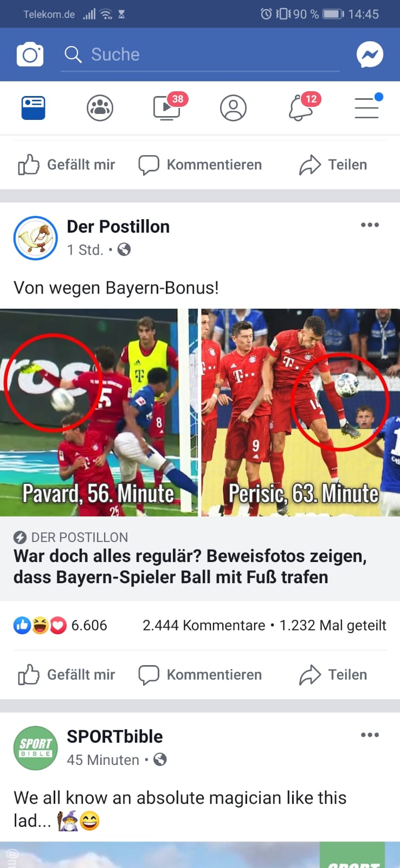
Task: Tap the search magnifier icon
Action: pyautogui.click(x=73, y=54)
